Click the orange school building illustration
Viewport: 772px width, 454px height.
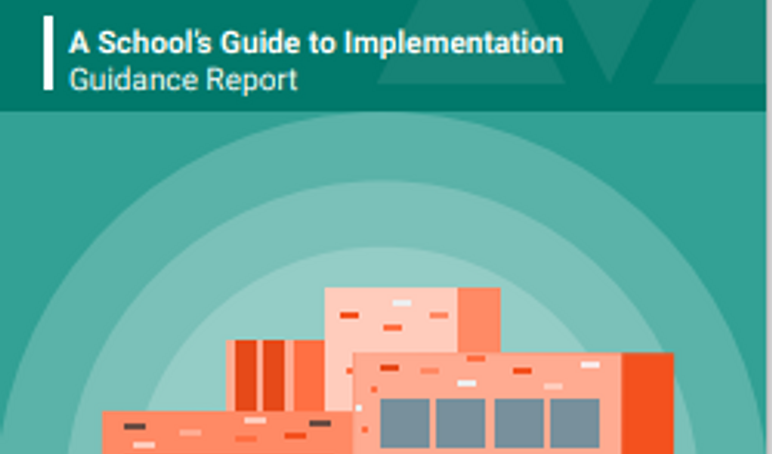pyautogui.click(x=388, y=370)
